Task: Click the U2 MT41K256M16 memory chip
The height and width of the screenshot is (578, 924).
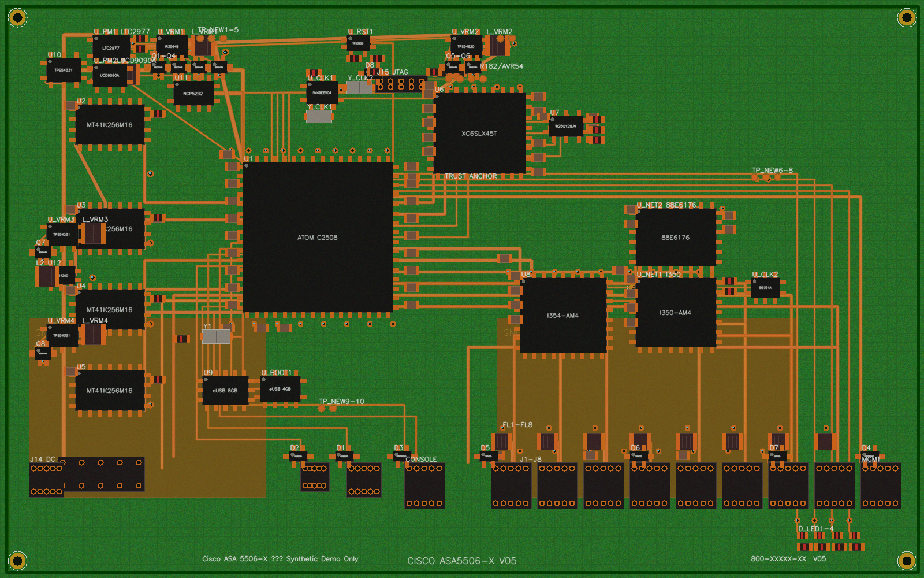Action: point(110,124)
